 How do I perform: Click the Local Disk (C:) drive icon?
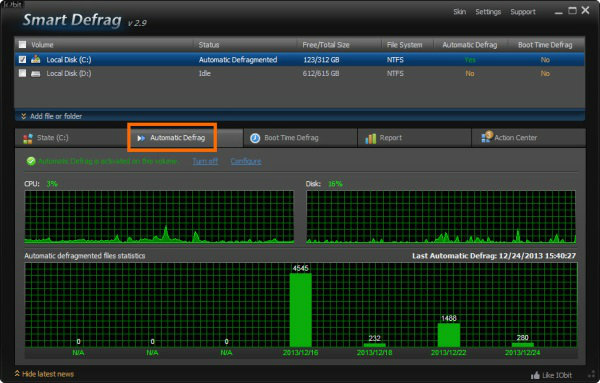click(x=36, y=59)
